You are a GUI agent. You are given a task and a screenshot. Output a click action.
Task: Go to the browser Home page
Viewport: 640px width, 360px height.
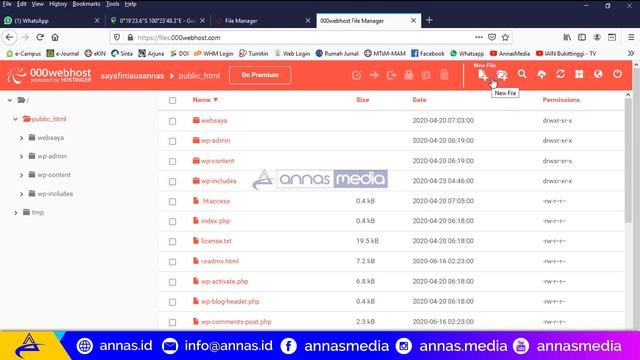[x=55, y=37]
